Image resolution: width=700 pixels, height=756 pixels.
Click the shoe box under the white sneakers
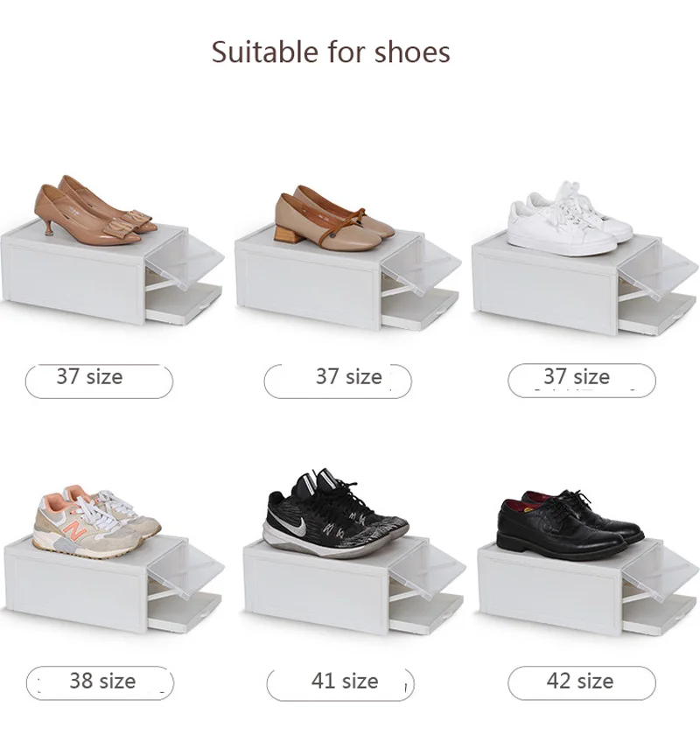pos(585,284)
